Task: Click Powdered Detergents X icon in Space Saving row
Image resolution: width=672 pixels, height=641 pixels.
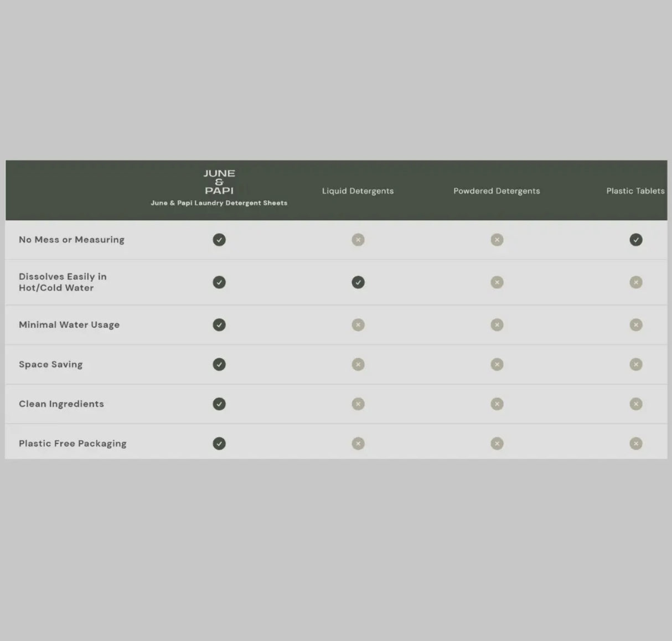Action: coord(497,364)
